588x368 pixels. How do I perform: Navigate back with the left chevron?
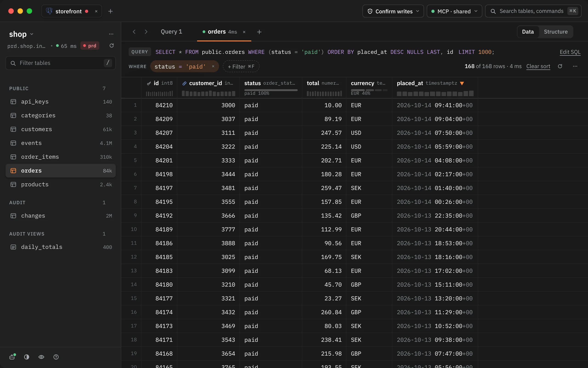[134, 32]
